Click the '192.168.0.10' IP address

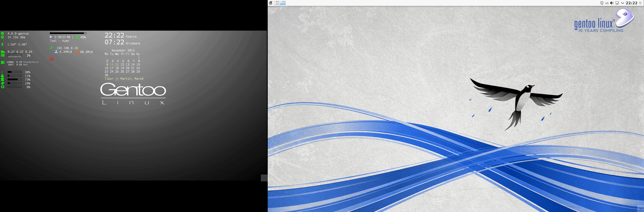67,48
